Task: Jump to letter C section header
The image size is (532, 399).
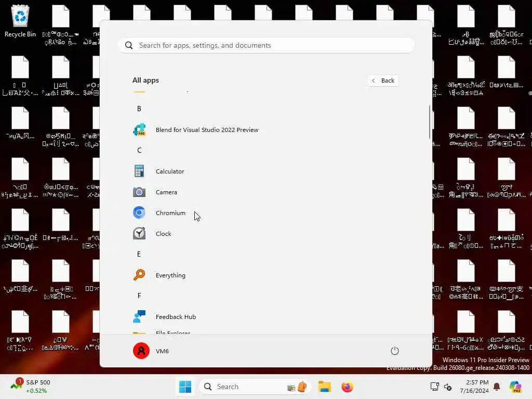Action: [139, 150]
